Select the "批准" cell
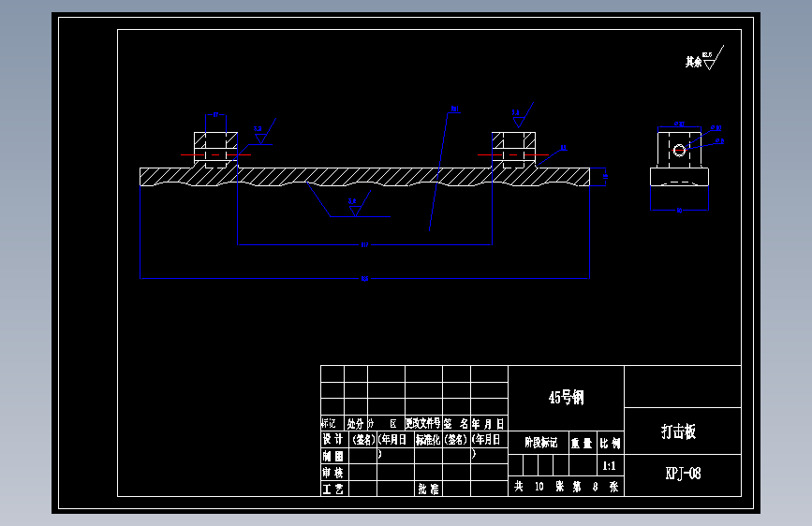The width and height of the screenshot is (812, 526). click(x=428, y=489)
